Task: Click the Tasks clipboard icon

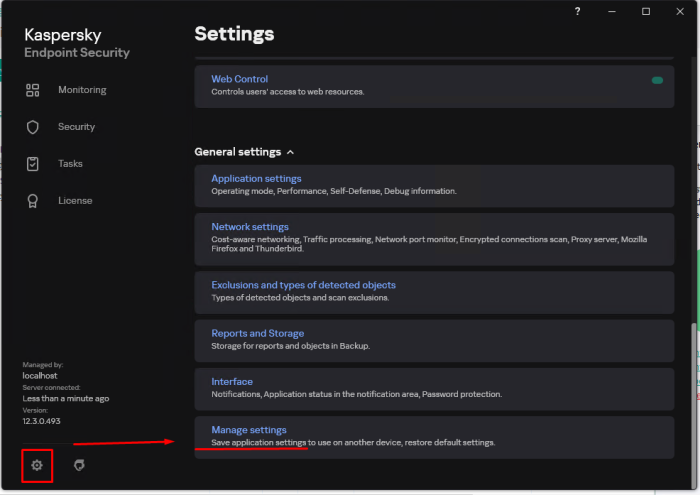Action: 33,164
